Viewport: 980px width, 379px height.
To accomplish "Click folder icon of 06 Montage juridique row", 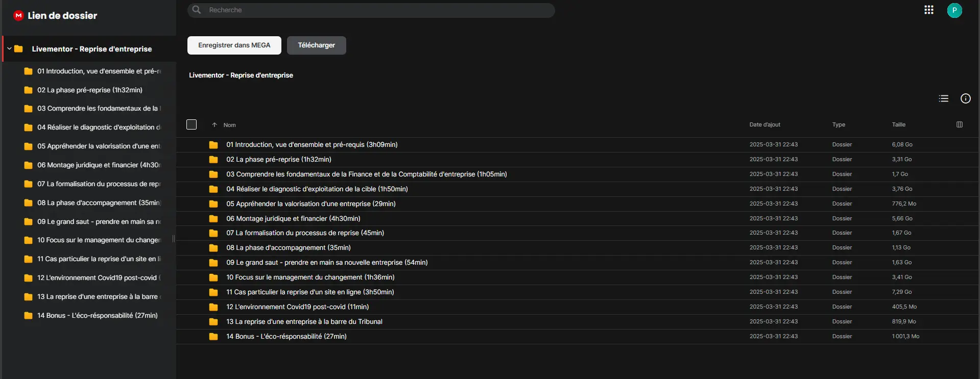I will 213,219.
